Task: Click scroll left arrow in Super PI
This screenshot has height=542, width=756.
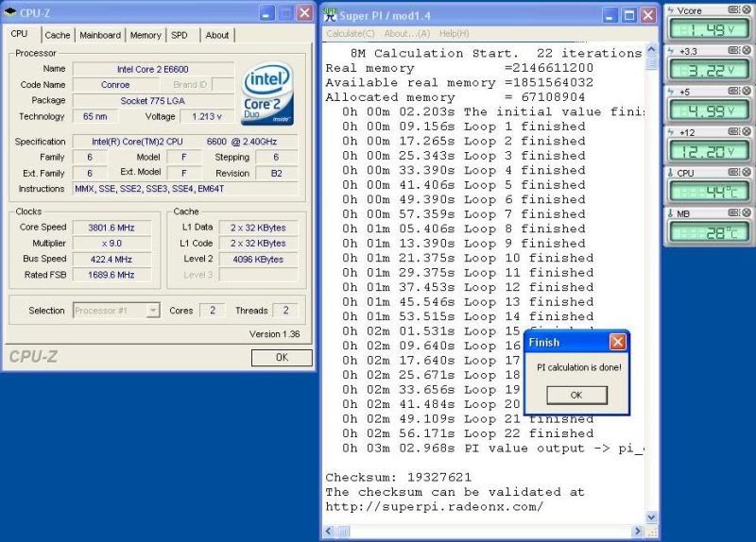Action: tap(329, 531)
